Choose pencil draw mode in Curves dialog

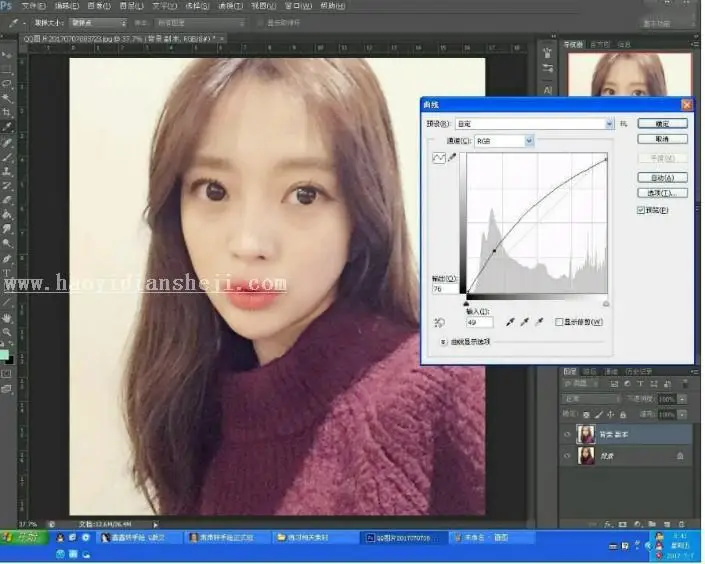[x=452, y=157]
